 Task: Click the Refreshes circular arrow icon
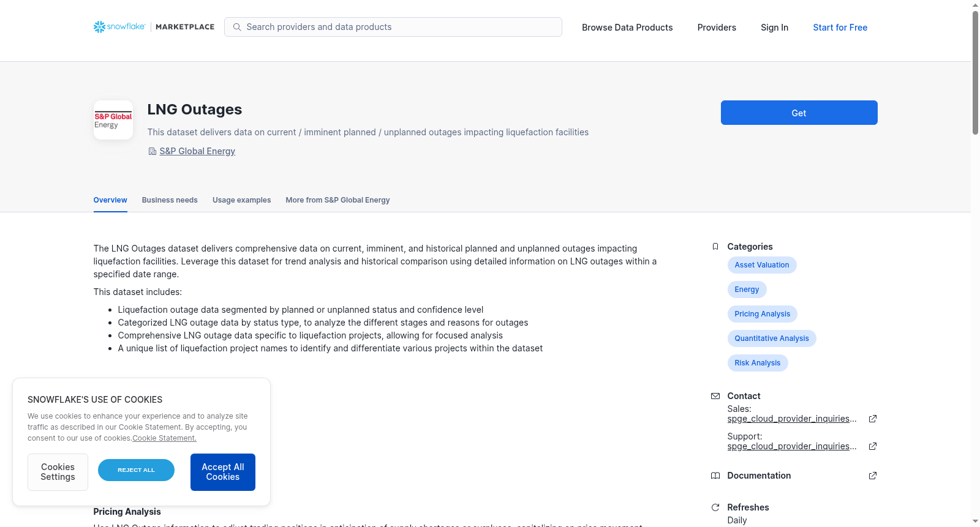click(x=715, y=507)
